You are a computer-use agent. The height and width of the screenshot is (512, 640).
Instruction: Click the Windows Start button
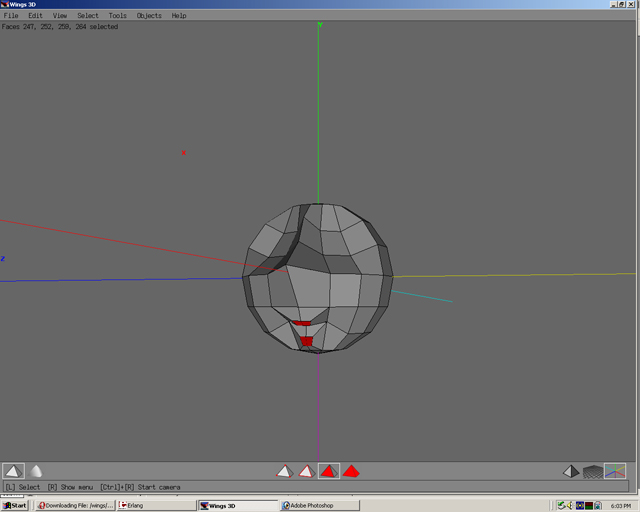click(x=15, y=505)
